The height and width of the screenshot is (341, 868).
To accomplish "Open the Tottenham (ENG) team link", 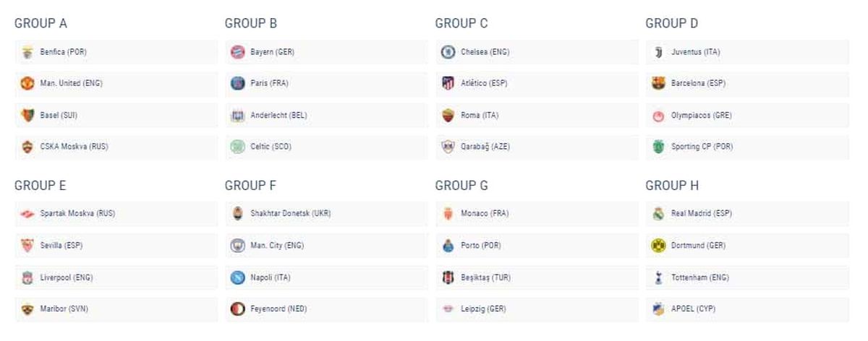I will tap(701, 277).
